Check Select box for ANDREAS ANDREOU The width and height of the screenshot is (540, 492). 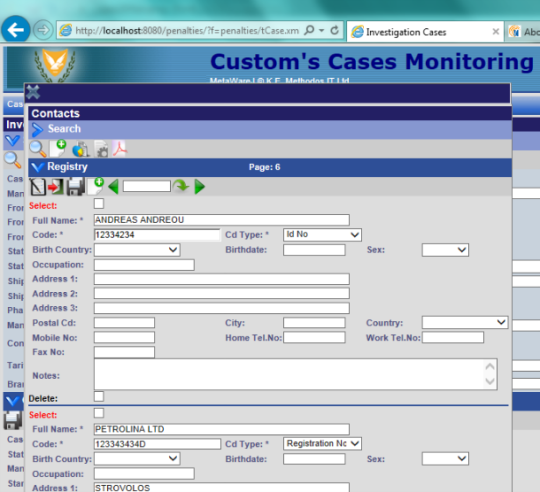pyautogui.click(x=99, y=203)
